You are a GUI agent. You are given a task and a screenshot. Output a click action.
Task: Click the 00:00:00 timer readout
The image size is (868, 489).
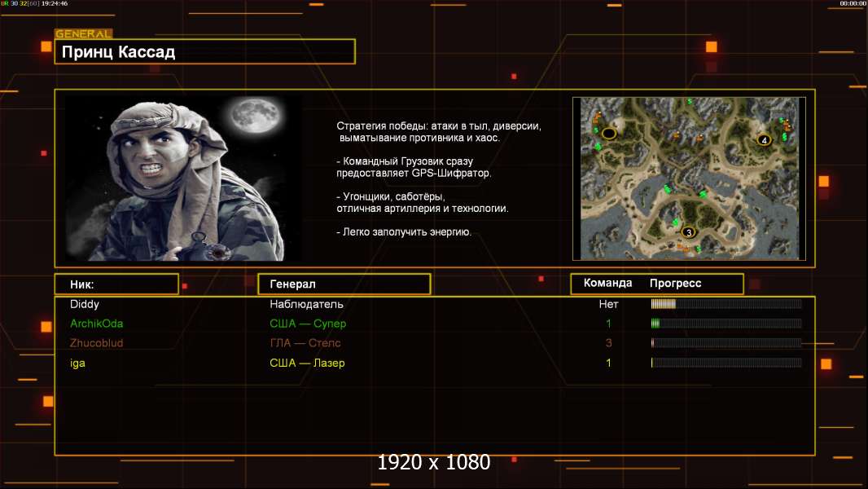tap(853, 3)
